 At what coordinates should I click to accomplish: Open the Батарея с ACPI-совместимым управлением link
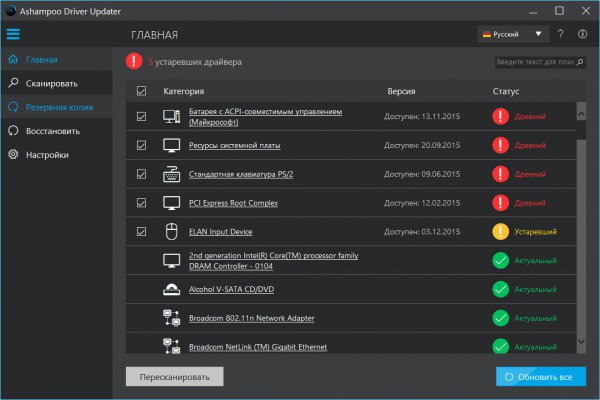point(265,117)
